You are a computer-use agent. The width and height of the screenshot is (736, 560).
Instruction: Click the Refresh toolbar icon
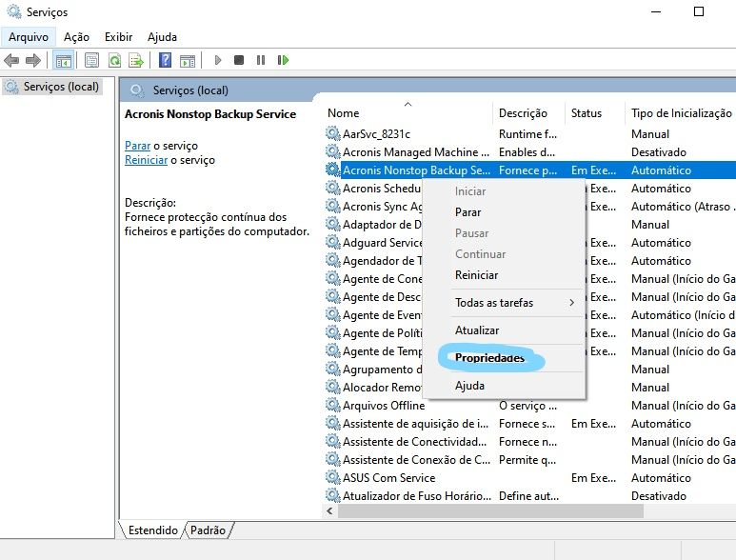114,60
